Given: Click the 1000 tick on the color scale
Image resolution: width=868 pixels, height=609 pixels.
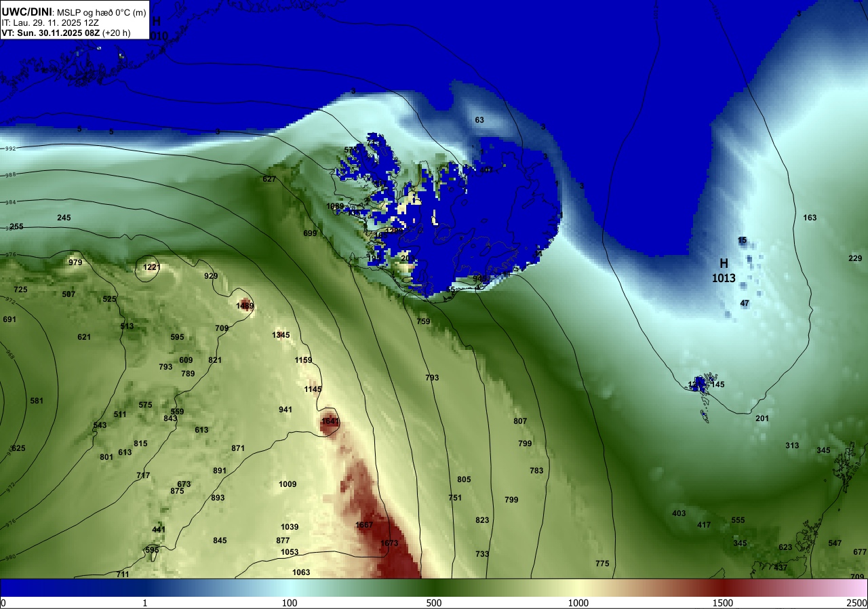Looking at the screenshot, I should [x=578, y=603].
